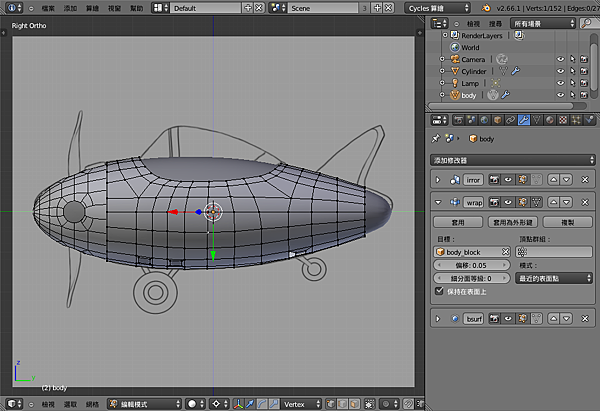This screenshot has width=600, height=411.
Task: Open the 幫助 menu in top bar
Action: 137,8
